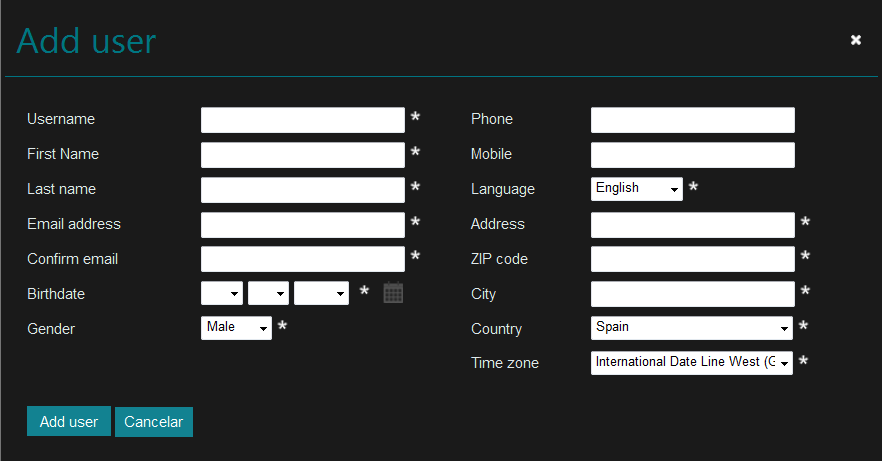This screenshot has width=882, height=461.
Task: Click the Username label text
Action: pos(61,119)
